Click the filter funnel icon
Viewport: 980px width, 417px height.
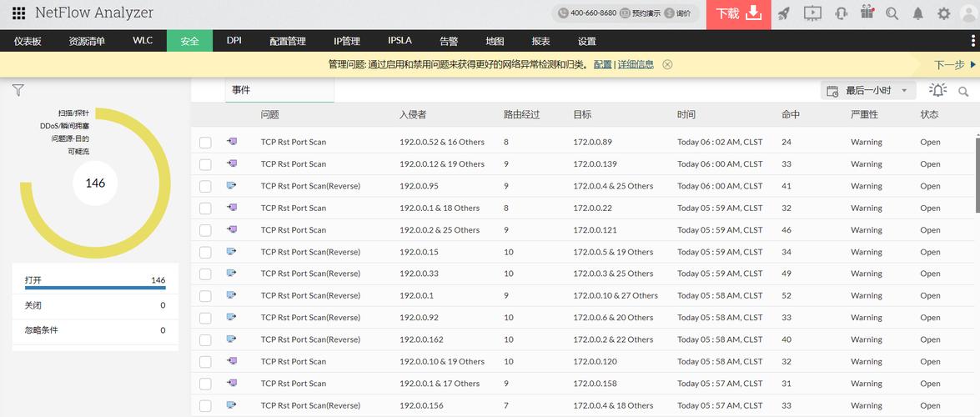[x=18, y=90]
